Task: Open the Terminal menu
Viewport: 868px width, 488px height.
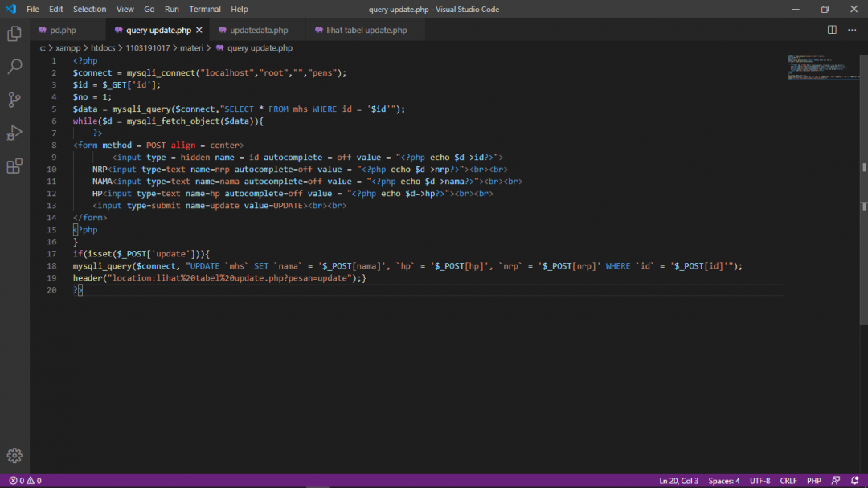Action: (x=205, y=9)
